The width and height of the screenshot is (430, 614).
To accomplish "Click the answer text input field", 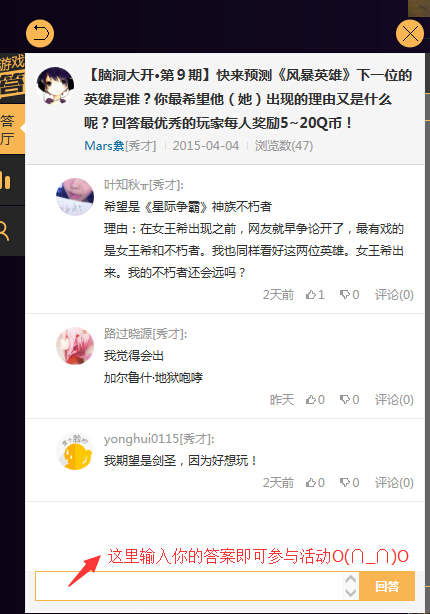I will pos(189,586).
